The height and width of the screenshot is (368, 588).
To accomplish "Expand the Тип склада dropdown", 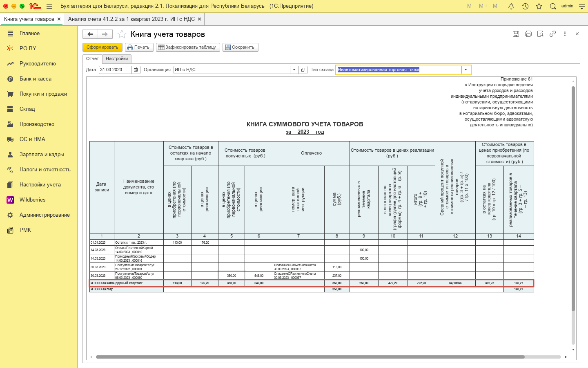I will (465, 70).
